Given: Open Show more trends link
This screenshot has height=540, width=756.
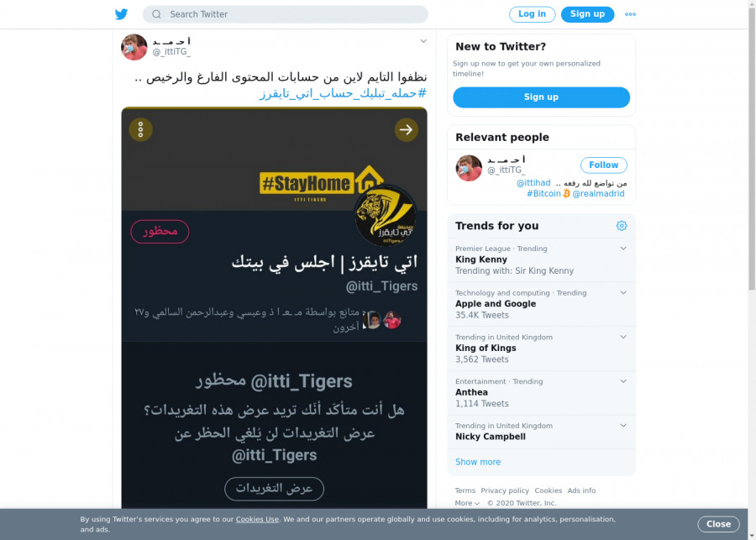Looking at the screenshot, I should (478, 462).
